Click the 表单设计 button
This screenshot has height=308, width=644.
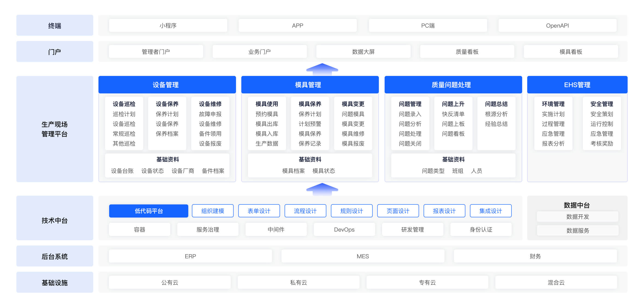tap(259, 211)
